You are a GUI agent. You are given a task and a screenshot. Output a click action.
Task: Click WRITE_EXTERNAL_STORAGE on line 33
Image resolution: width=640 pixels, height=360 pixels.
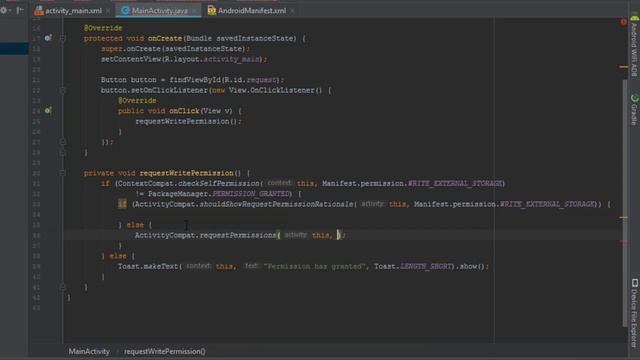547,204
